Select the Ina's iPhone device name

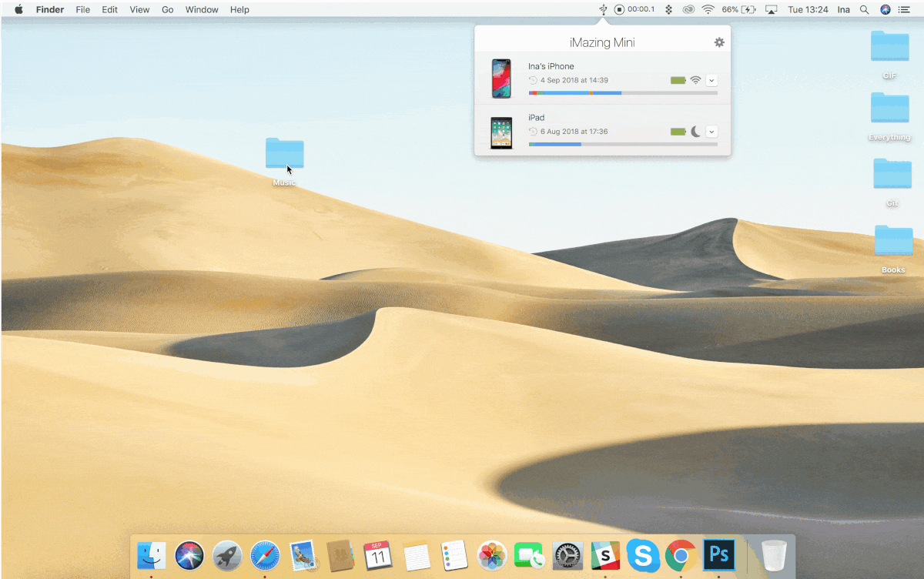tap(551, 66)
